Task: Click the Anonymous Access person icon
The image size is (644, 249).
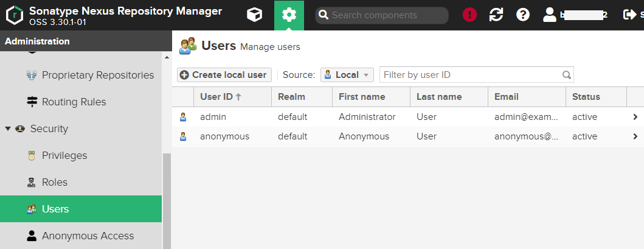Action: point(32,236)
